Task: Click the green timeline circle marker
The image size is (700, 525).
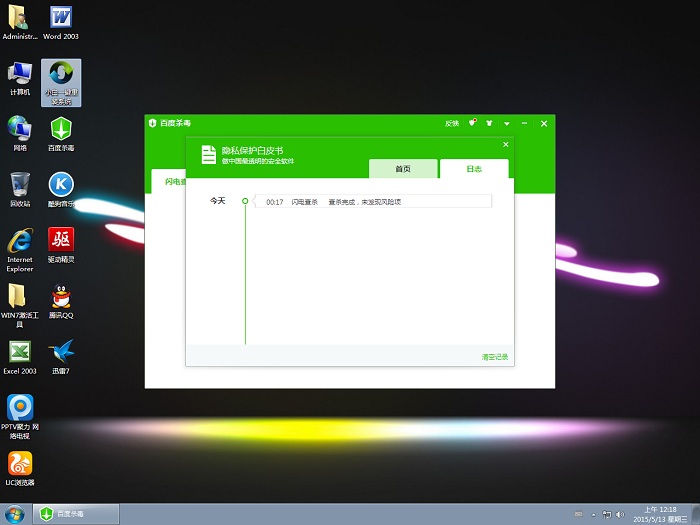Action: tap(245, 201)
